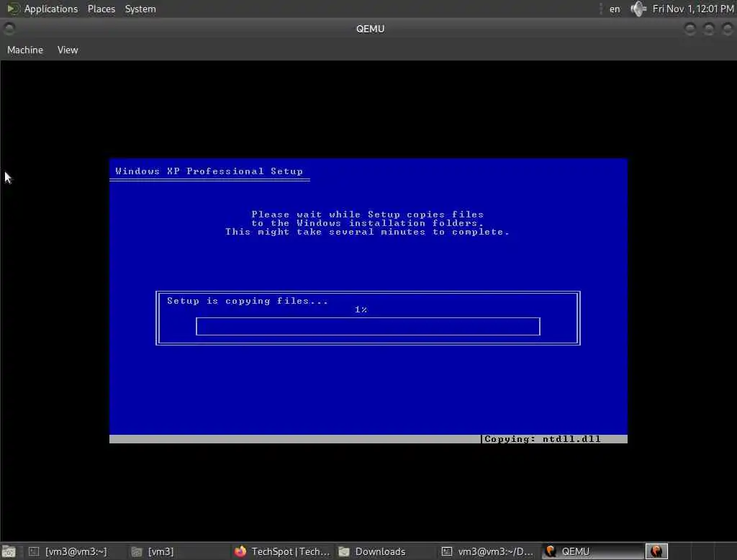The image size is (737, 560).
Task: Click the Applications menu logo icon
Action: 13,9
